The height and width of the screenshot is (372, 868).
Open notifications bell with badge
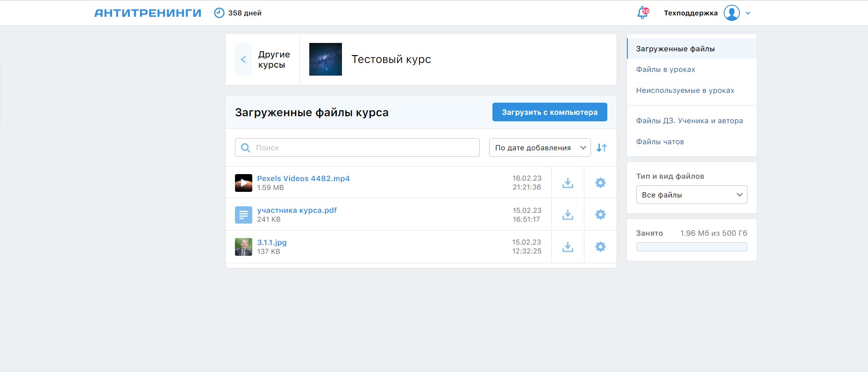tap(643, 13)
